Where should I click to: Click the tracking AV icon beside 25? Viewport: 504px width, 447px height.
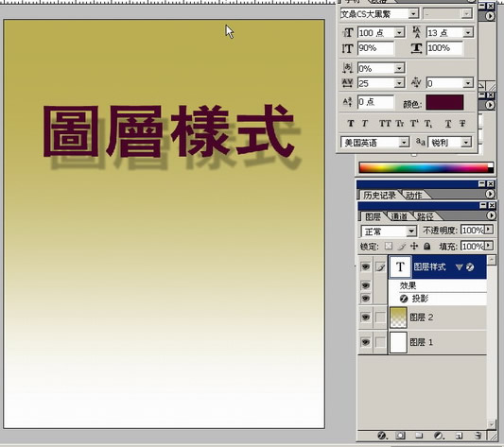(x=347, y=83)
